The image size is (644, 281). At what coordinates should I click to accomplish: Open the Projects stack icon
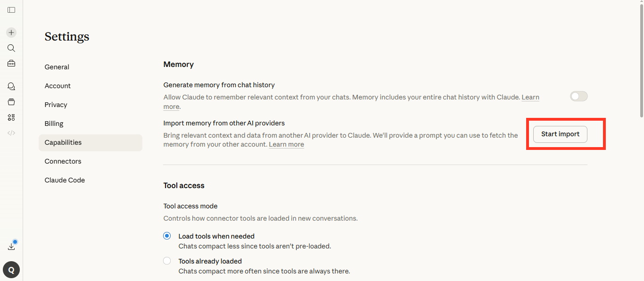pos(11,102)
